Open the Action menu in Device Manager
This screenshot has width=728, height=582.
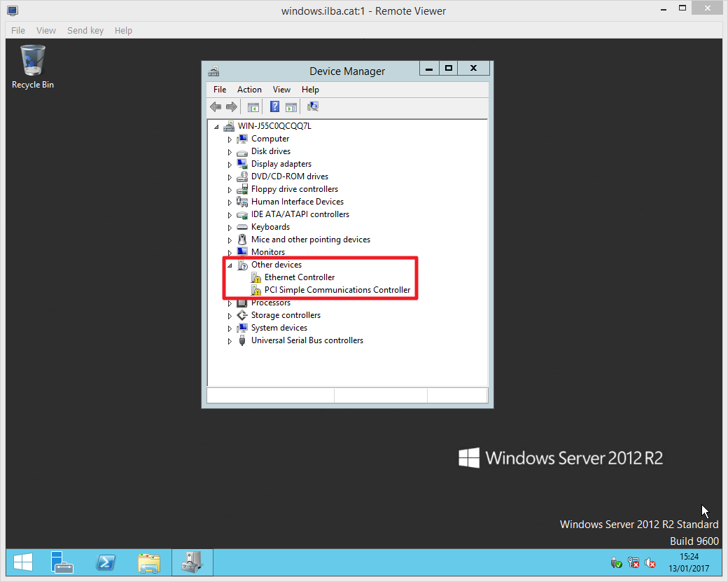click(249, 90)
